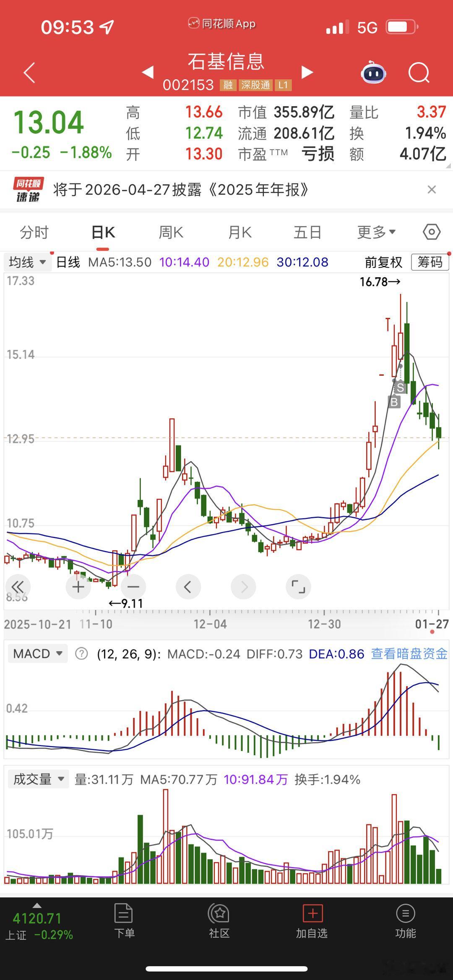453x980 pixels.
Task: Zoom in chart with plus button
Action: coord(78,587)
